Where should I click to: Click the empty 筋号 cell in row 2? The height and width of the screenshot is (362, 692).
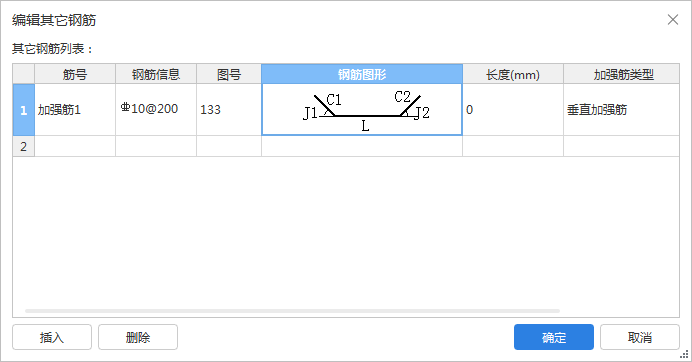(x=75, y=146)
